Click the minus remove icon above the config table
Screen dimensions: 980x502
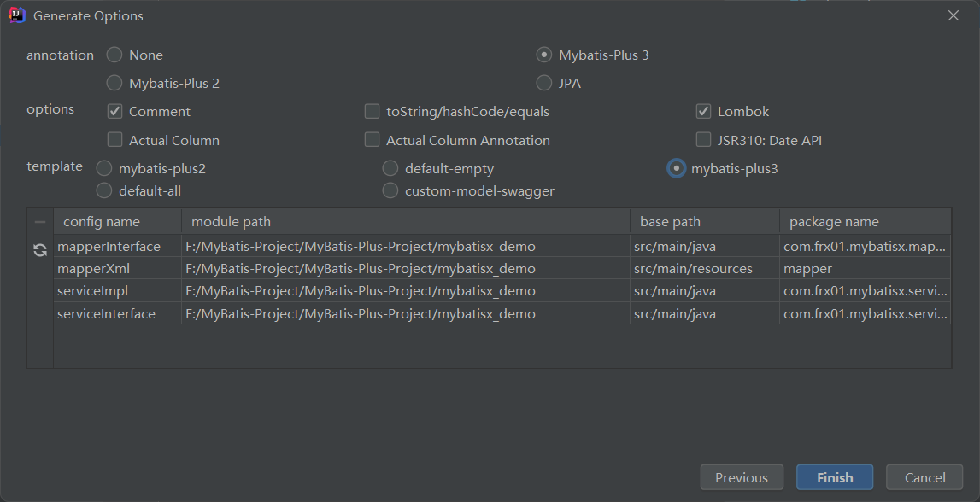coord(40,222)
